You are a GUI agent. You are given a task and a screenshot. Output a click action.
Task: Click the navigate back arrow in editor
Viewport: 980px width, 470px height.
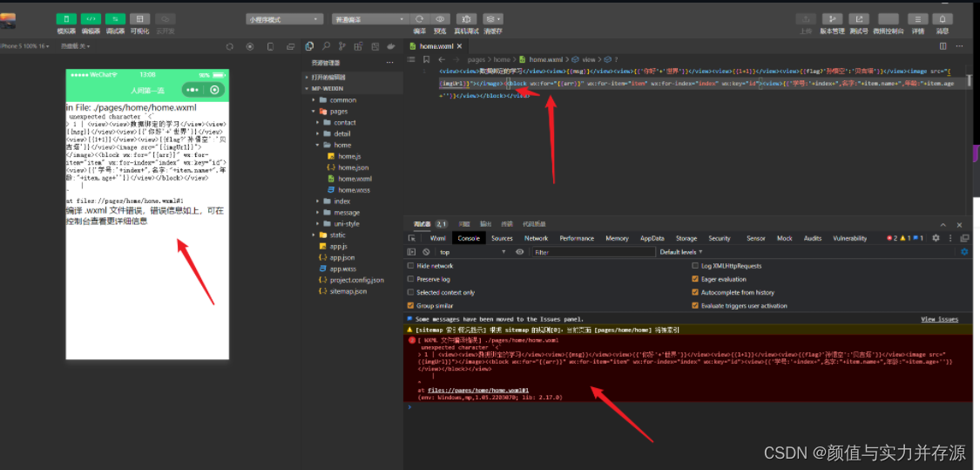[442, 59]
